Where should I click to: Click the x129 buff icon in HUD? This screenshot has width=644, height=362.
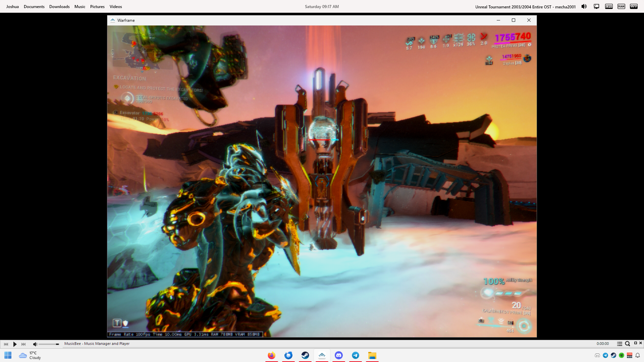(458, 40)
